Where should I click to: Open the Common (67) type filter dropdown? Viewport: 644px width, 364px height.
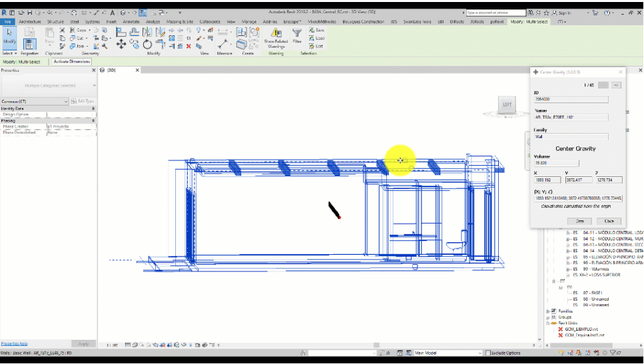click(x=35, y=101)
